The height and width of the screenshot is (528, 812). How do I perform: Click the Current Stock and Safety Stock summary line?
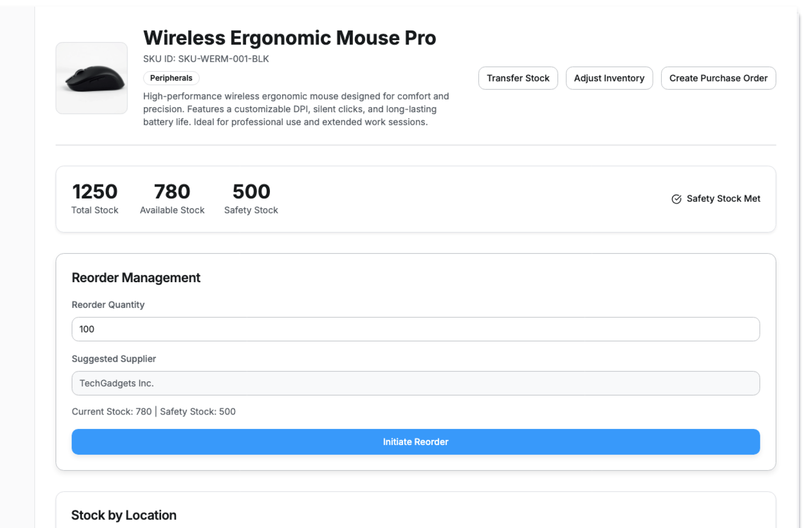(154, 412)
